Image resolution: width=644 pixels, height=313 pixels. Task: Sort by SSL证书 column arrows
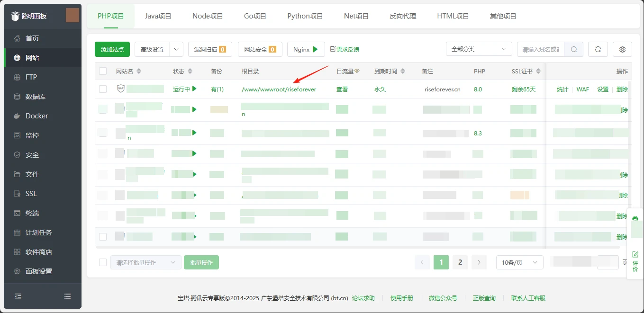(537, 71)
